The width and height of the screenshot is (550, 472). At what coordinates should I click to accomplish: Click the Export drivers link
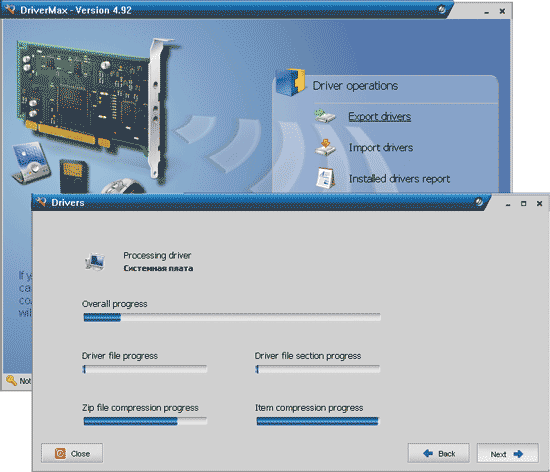[x=380, y=116]
